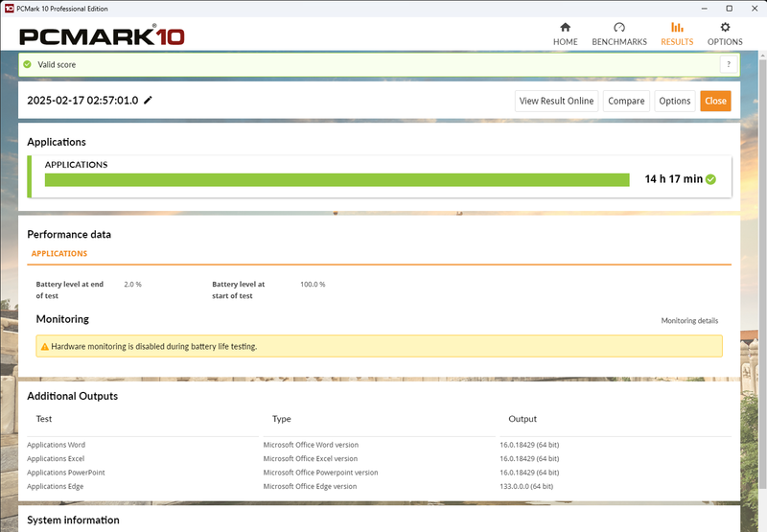Image resolution: width=767 pixels, height=532 pixels.
Task: Click the result date 2025-02-17 02:57:01.0
Action: (x=82, y=101)
